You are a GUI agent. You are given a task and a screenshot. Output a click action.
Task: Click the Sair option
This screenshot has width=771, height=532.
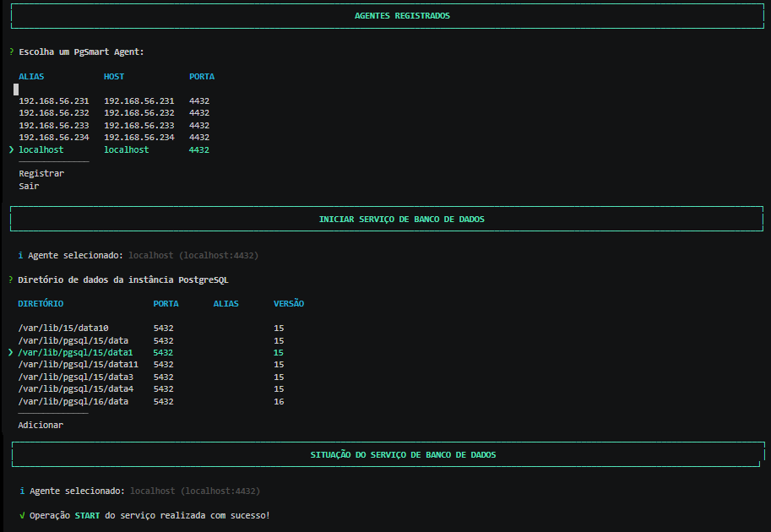tap(29, 186)
